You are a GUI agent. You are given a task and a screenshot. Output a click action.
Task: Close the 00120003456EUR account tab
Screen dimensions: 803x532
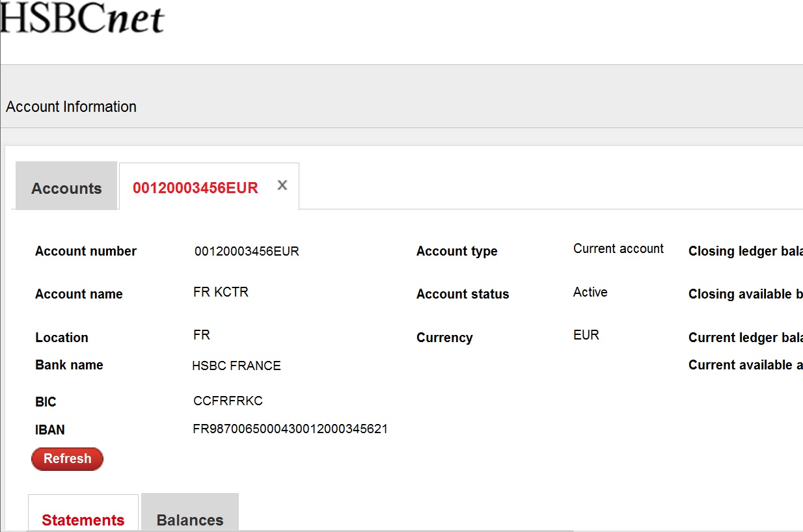(282, 185)
